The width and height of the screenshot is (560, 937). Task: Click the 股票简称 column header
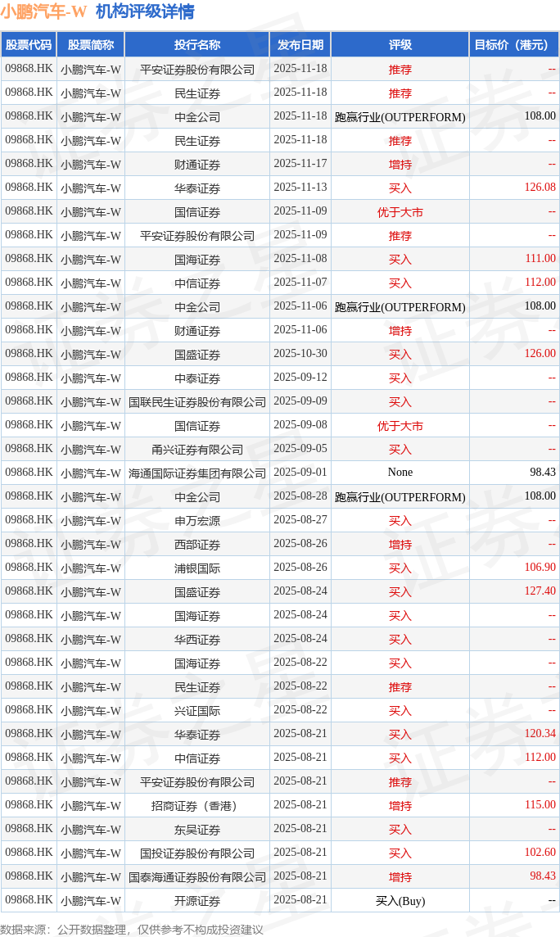91,45
